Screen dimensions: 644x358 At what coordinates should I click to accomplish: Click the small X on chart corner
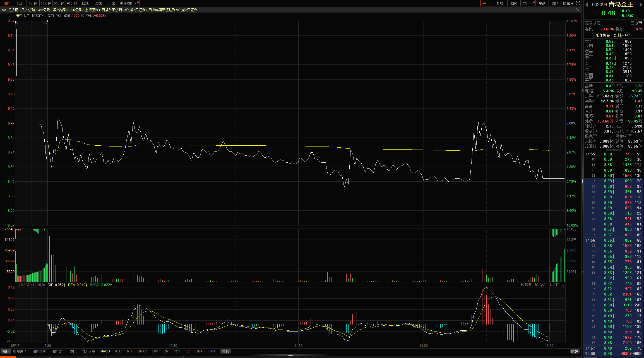point(17,23)
